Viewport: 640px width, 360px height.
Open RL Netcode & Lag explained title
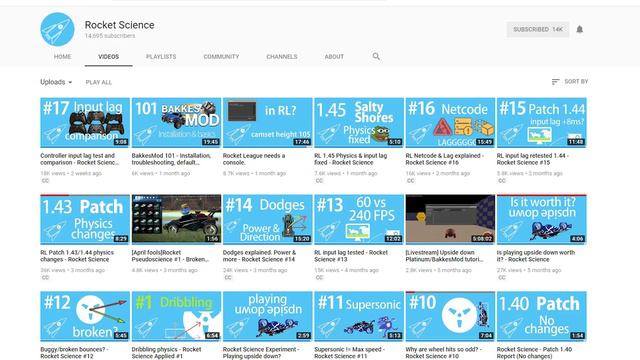444,159
